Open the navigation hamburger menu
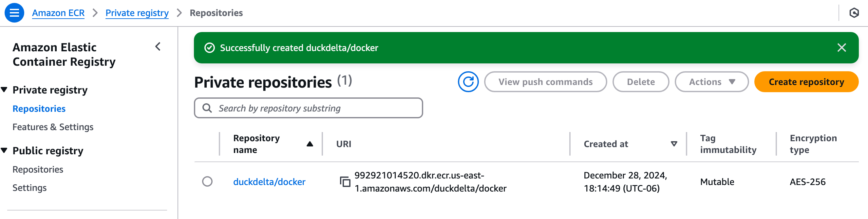 coord(14,13)
